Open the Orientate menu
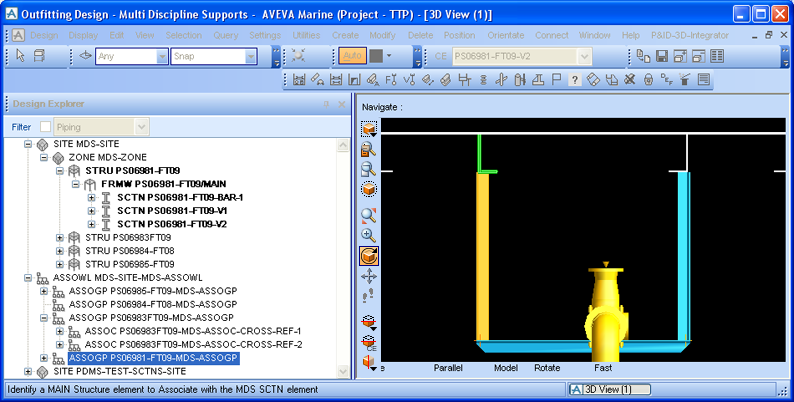Screen dimensions: 794x402 pos(505,35)
